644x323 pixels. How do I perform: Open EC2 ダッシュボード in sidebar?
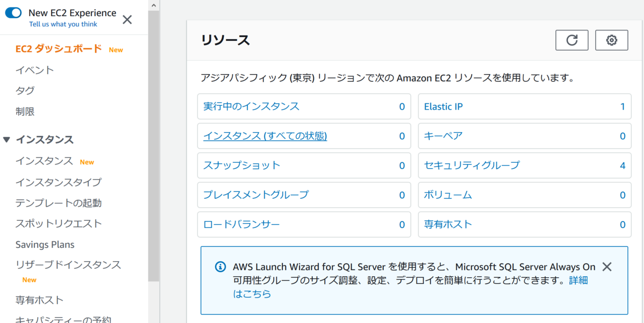point(58,49)
